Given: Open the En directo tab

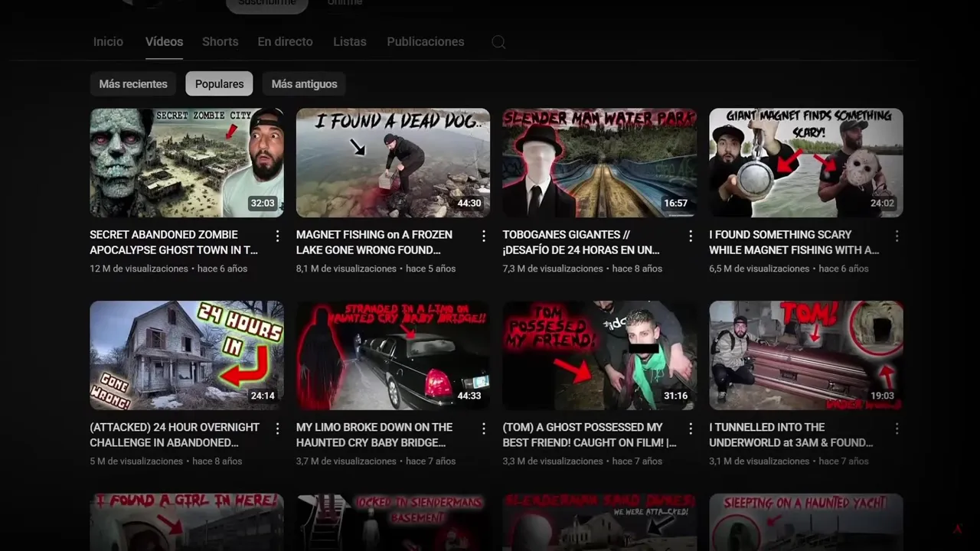Looking at the screenshot, I should tap(285, 42).
